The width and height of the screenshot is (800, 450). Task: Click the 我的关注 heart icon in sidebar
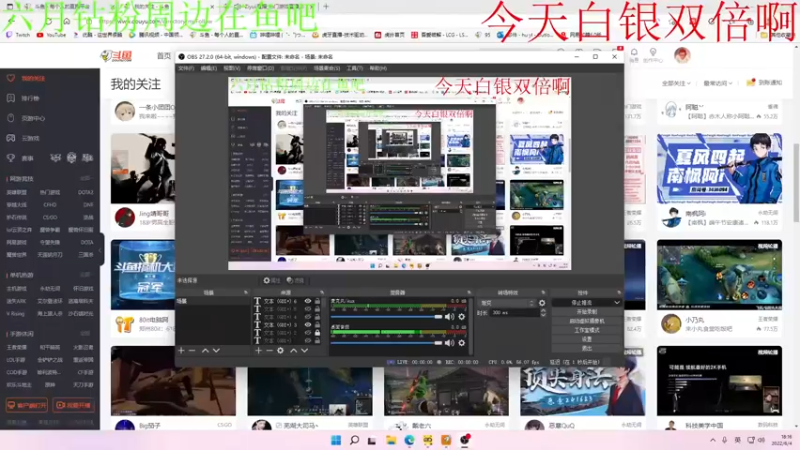coord(11,78)
